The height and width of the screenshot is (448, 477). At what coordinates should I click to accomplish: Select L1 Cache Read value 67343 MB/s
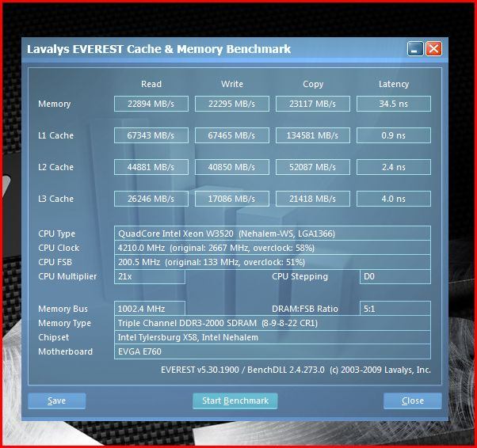(151, 135)
